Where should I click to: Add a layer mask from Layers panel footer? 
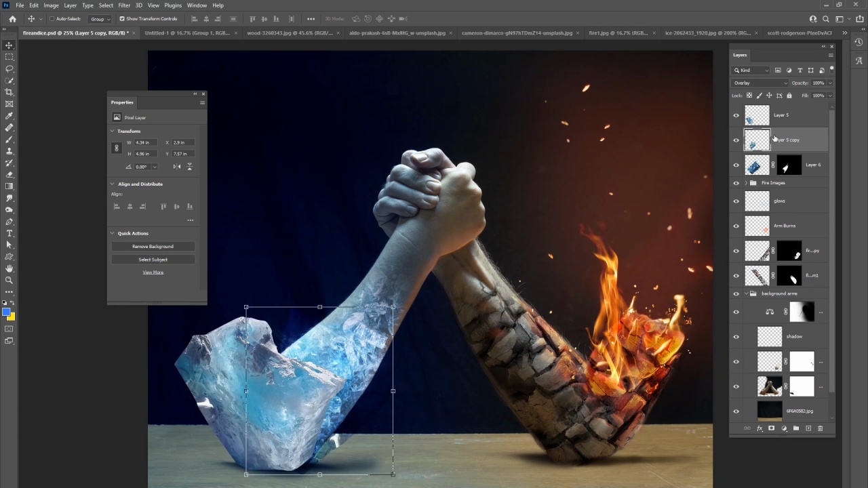pos(771,428)
